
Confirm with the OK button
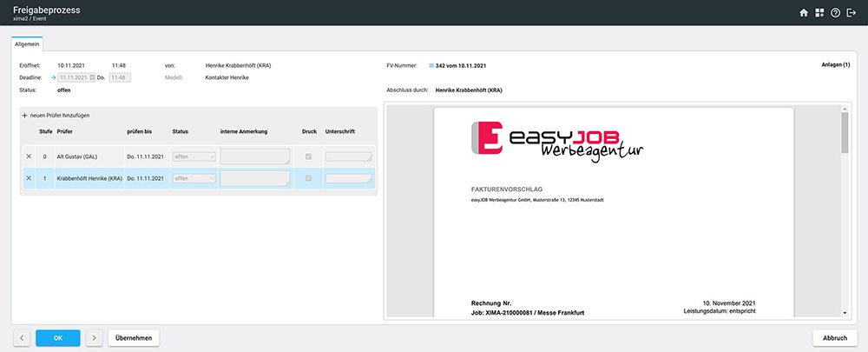pos(58,337)
